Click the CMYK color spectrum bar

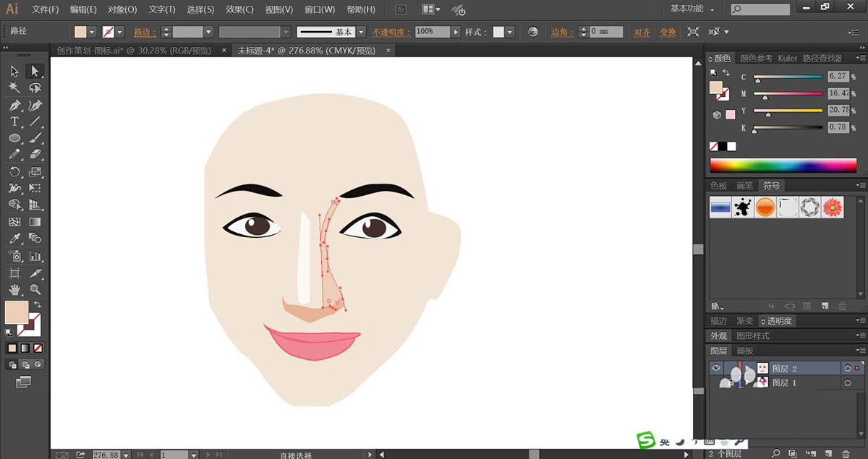pyautogui.click(x=783, y=166)
